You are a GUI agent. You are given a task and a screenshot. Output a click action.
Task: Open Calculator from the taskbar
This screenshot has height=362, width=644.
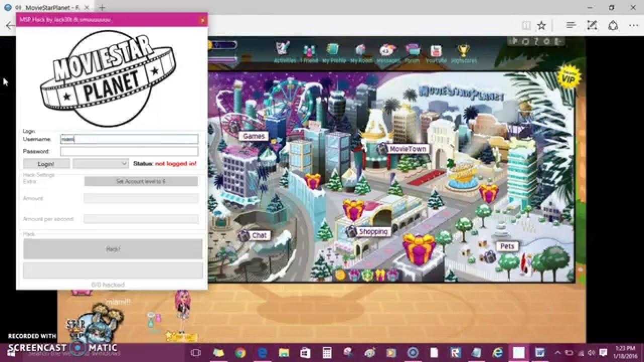point(327,352)
